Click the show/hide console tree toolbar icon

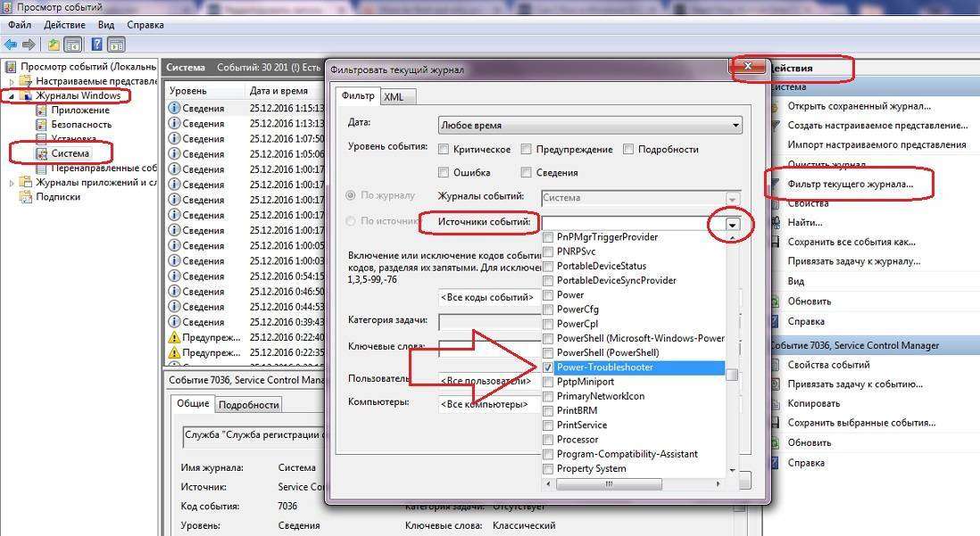point(73,45)
